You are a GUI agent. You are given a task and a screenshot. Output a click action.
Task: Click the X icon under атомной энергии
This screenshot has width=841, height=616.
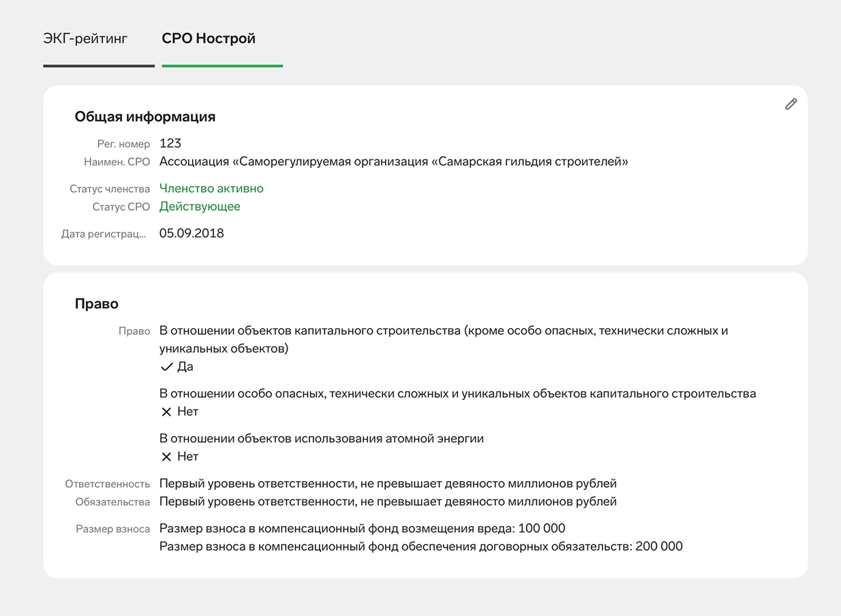(x=166, y=457)
